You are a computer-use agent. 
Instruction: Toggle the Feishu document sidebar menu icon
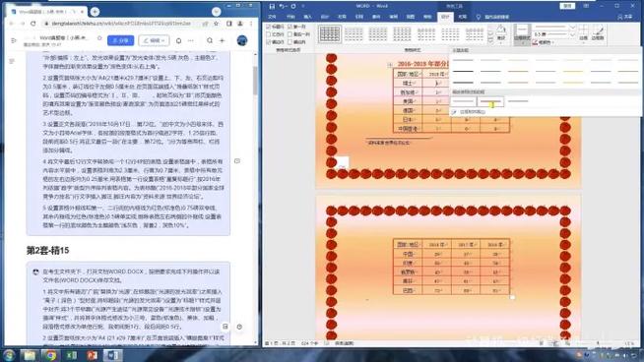coord(14,40)
